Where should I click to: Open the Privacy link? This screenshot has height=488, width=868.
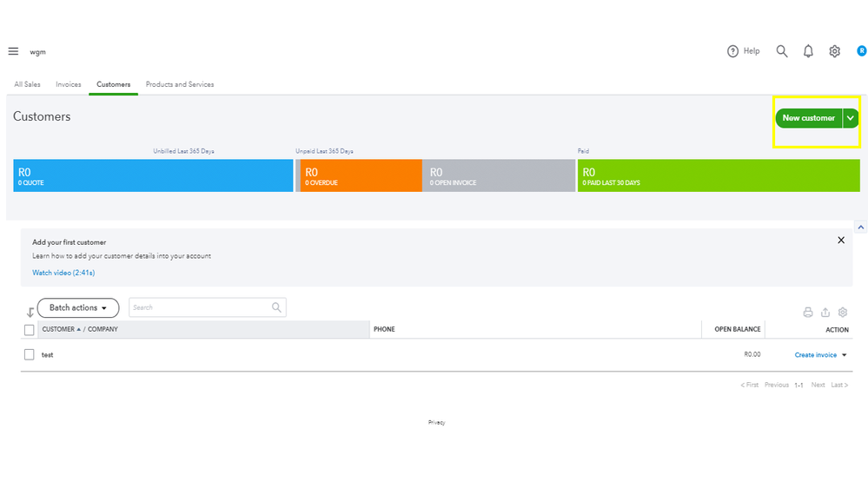coord(437,423)
